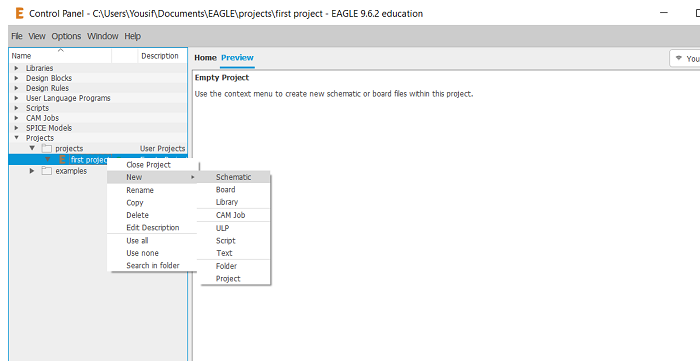This screenshot has width=700, height=361.
Task: Expand the SPICE Models node
Action: (17, 128)
